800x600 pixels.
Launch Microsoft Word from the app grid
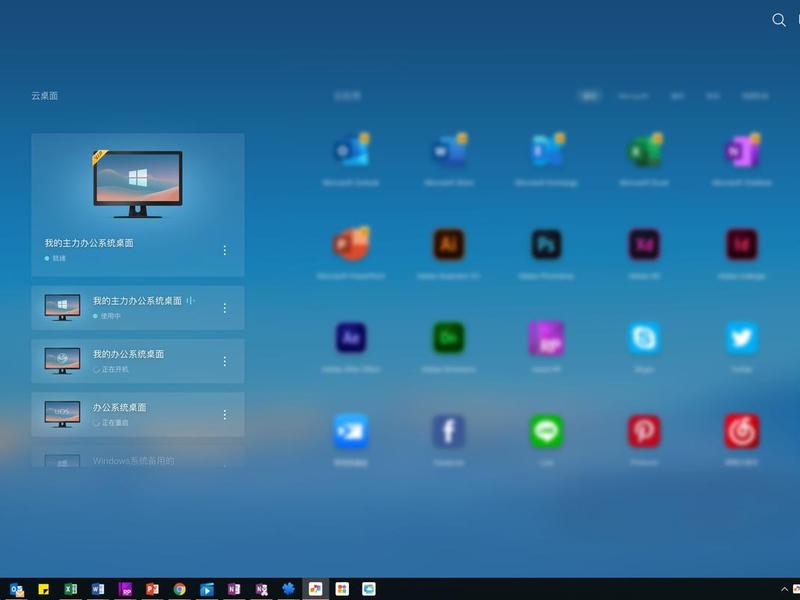click(x=449, y=149)
